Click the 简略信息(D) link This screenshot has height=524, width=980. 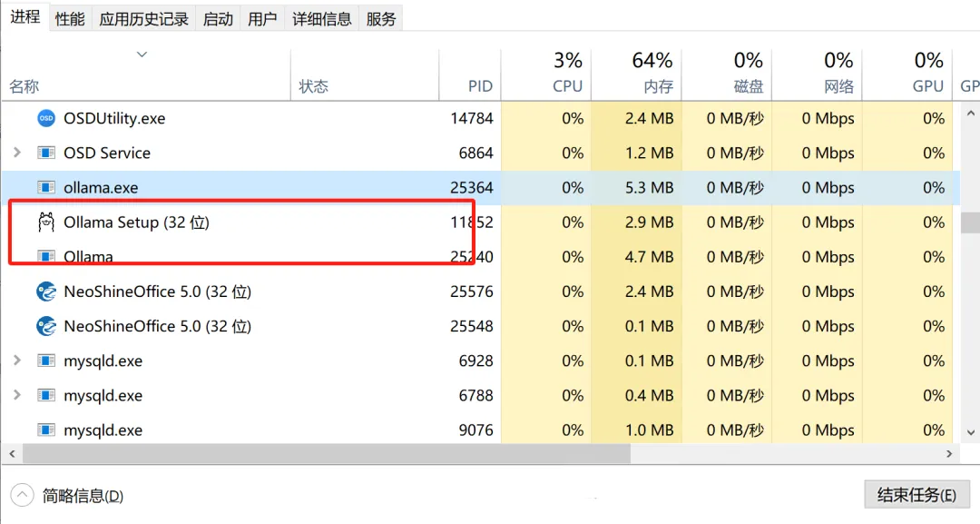click(x=83, y=496)
